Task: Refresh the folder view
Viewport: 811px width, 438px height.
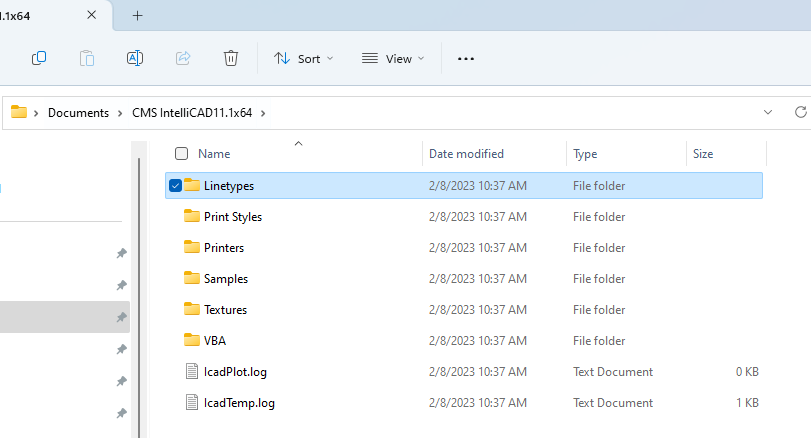Action: tap(801, 112)
